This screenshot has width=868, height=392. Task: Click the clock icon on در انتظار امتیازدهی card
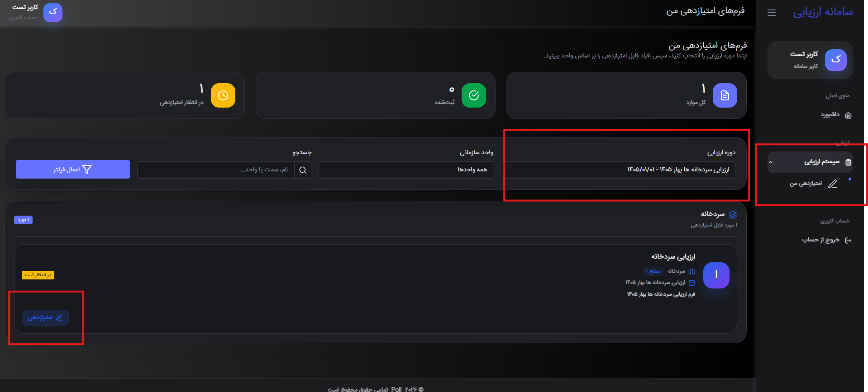tap(223, 95)
